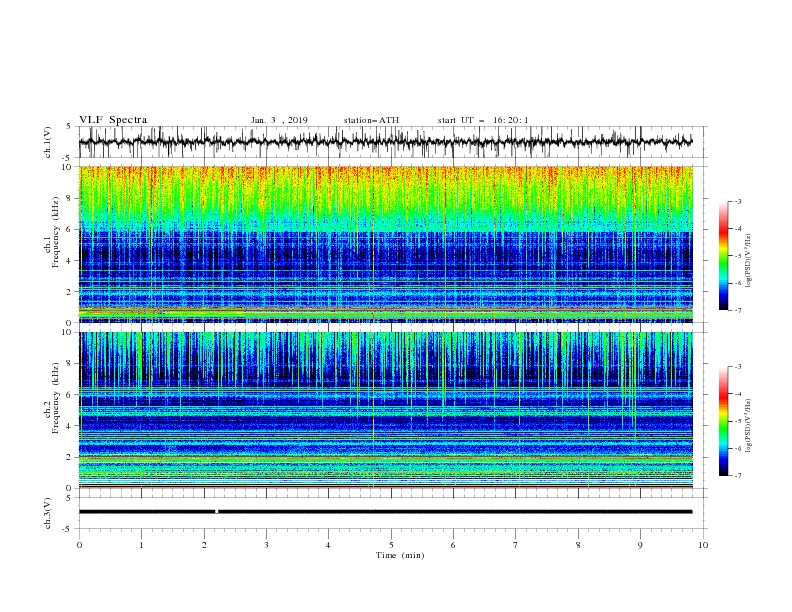
Task: Click the ch.1 spectrogram panel
Action: 385,244
